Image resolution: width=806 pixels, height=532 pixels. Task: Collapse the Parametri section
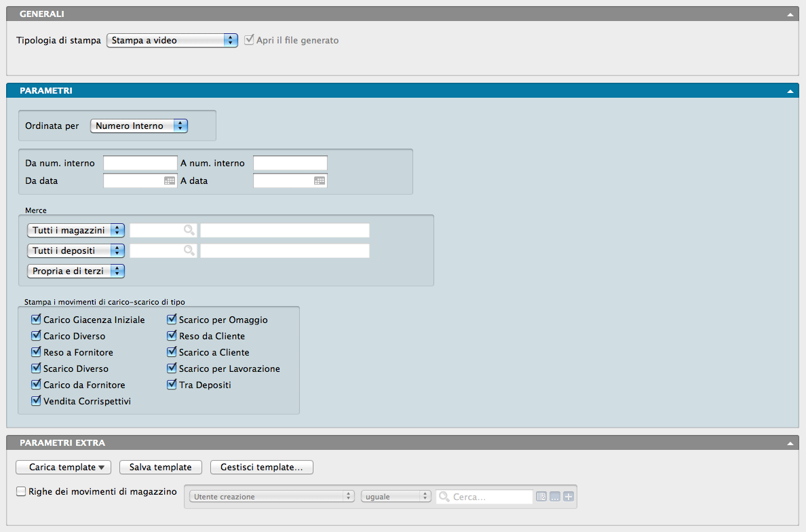click(x=790, y=90)
